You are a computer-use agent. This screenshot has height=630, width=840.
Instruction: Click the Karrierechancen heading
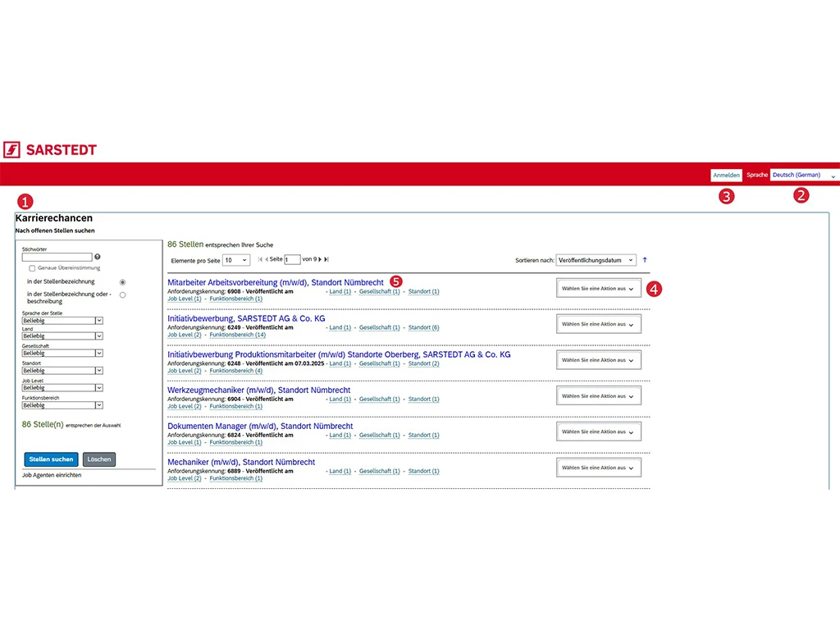point(54,218)
